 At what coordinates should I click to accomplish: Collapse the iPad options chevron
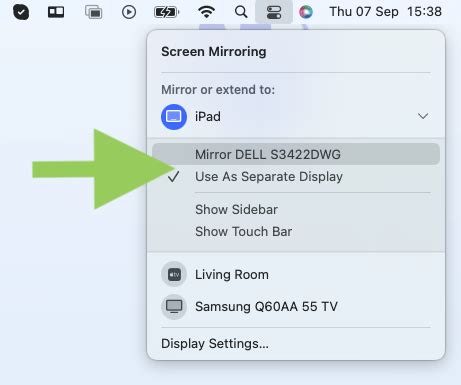(x=423, y=116)
